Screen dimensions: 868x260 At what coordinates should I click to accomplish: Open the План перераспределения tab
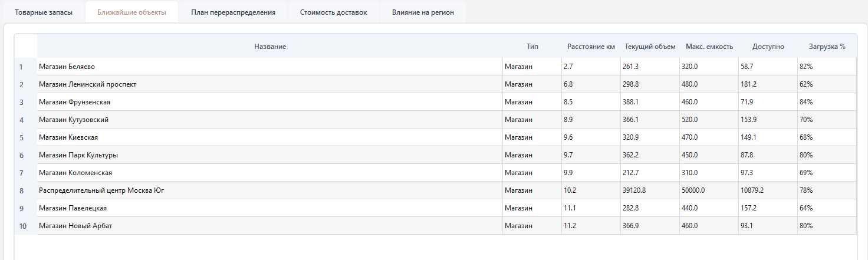tap(233, 12)
